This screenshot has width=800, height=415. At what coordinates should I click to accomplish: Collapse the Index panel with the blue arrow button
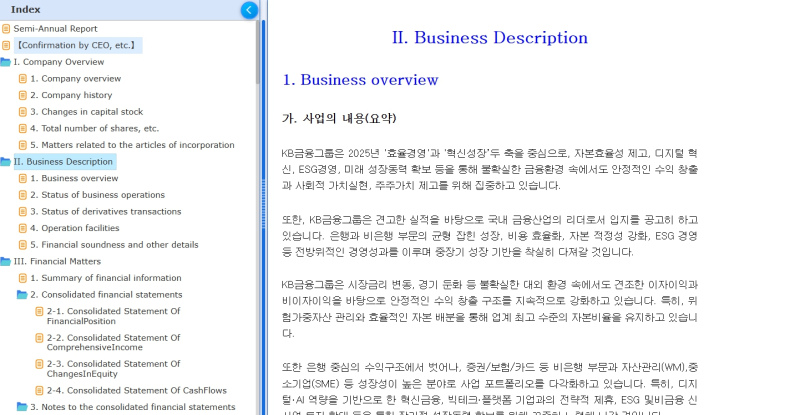coord(249,10)
